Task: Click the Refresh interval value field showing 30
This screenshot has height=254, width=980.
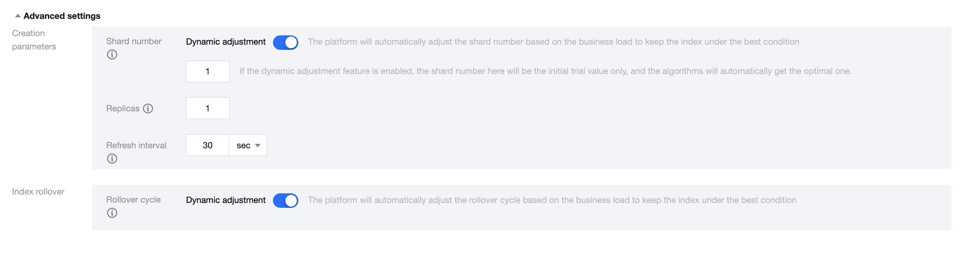Action: point(208,145)
